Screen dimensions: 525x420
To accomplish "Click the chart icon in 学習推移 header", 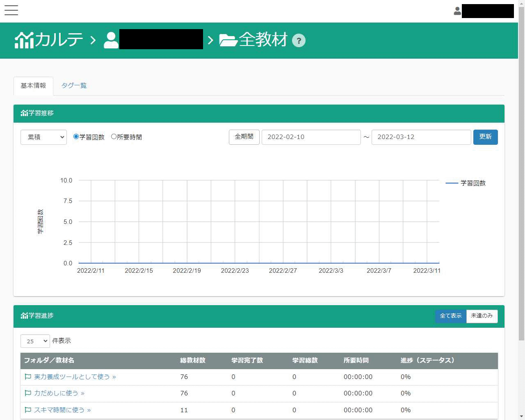I will tap(24, 113).
